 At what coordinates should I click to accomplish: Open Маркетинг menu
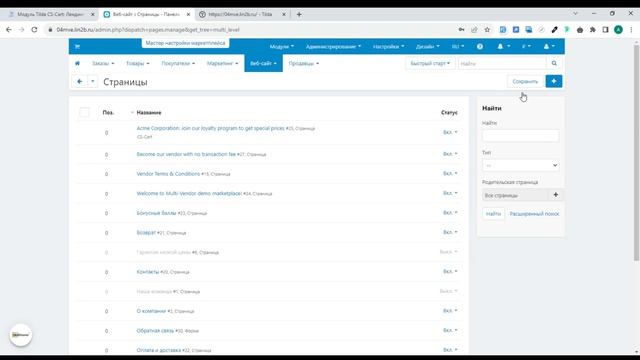coord(222,63)
